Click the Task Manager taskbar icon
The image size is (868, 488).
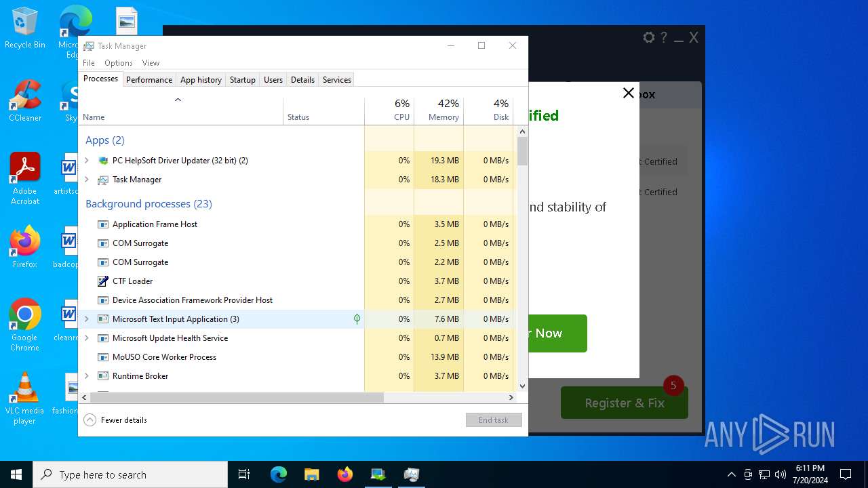[x=411, y=474]
